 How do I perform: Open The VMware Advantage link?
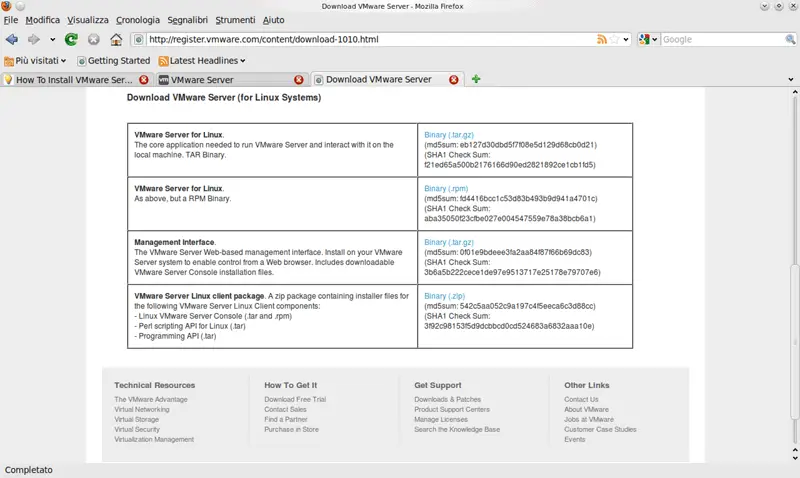(x=151, y=399)
